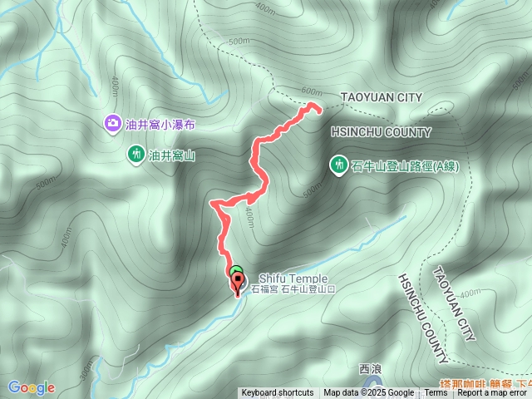Click the red trail's summit end point
The image size is (532, 399).
point(319,111)
